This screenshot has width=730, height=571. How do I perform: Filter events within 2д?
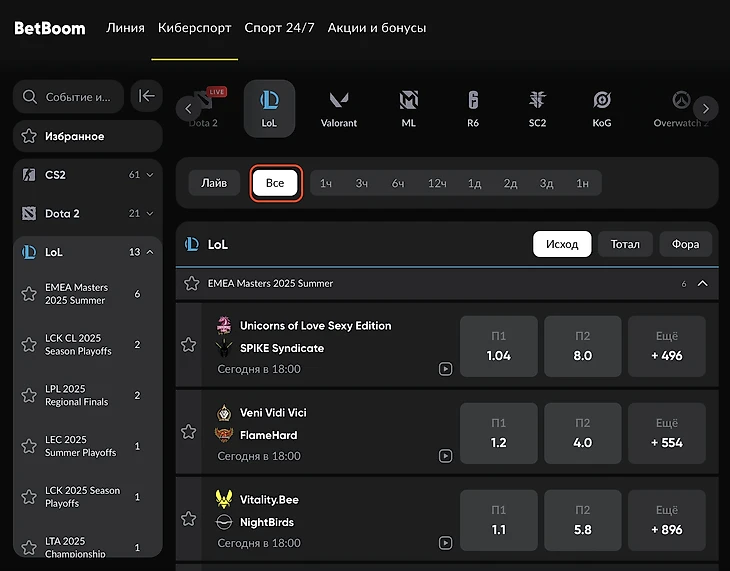(x=510, y=184)
